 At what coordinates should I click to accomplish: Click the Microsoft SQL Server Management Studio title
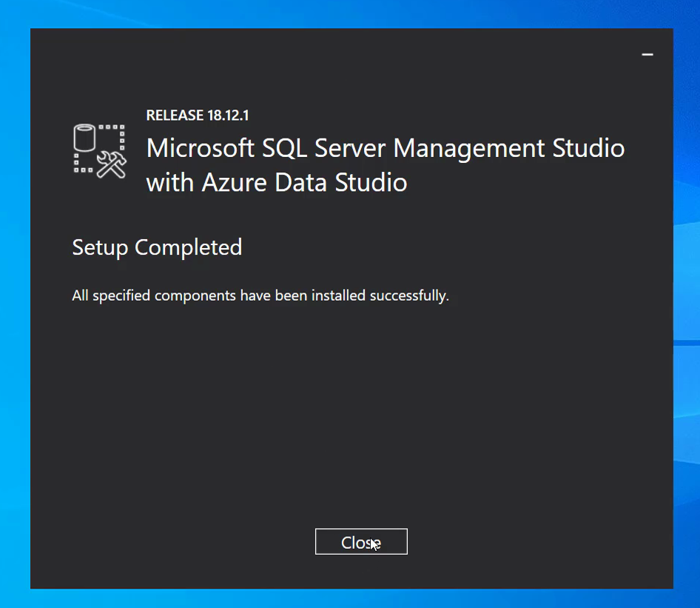click(x=385, y=148)
